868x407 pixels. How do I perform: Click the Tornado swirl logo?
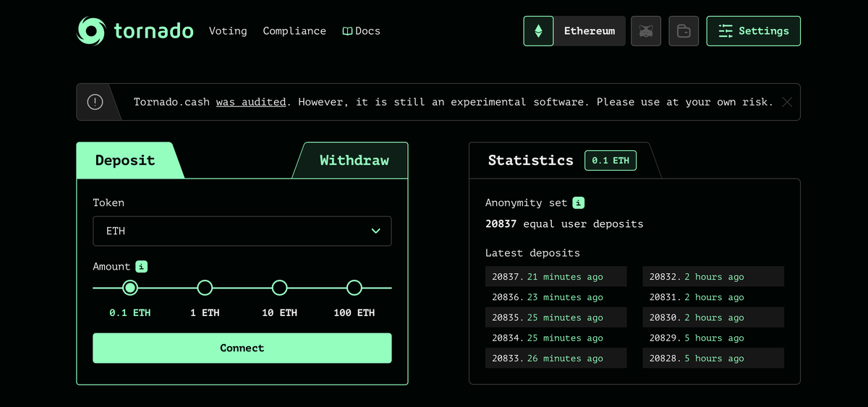point(91,31)
